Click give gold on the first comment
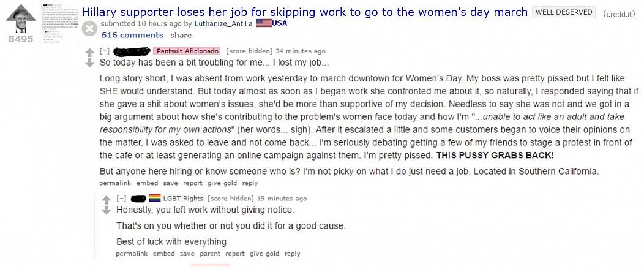Viewport: 644px width, 269px height. (222, 183)
